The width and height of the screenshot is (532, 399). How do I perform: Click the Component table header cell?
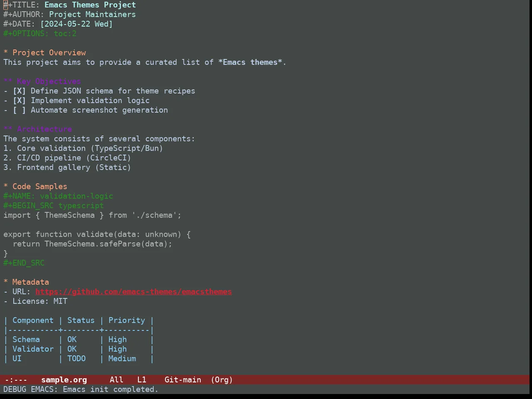tap(33, 320)
